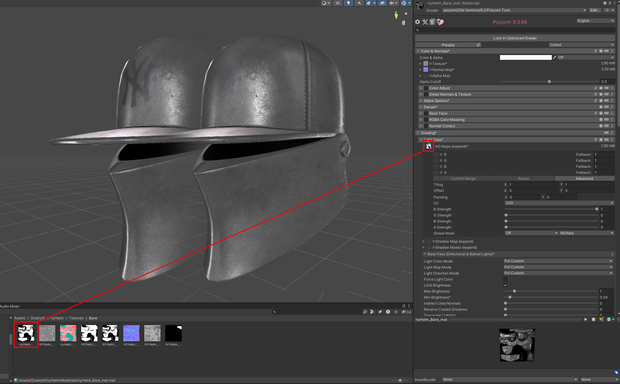This screenshot has width=620, height=384.
Task: Select the AO Maps texture slot
Action: pyautogui.click(x=429, y=146)
